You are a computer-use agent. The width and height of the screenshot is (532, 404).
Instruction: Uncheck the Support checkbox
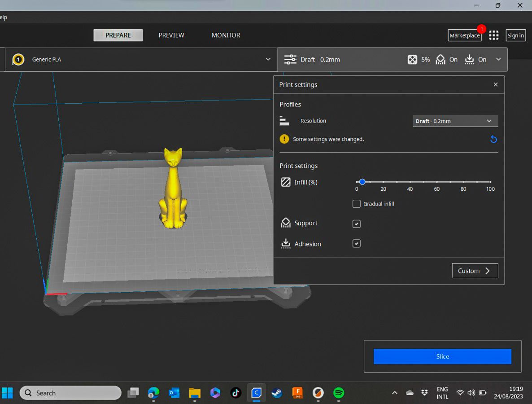[357, 224]
